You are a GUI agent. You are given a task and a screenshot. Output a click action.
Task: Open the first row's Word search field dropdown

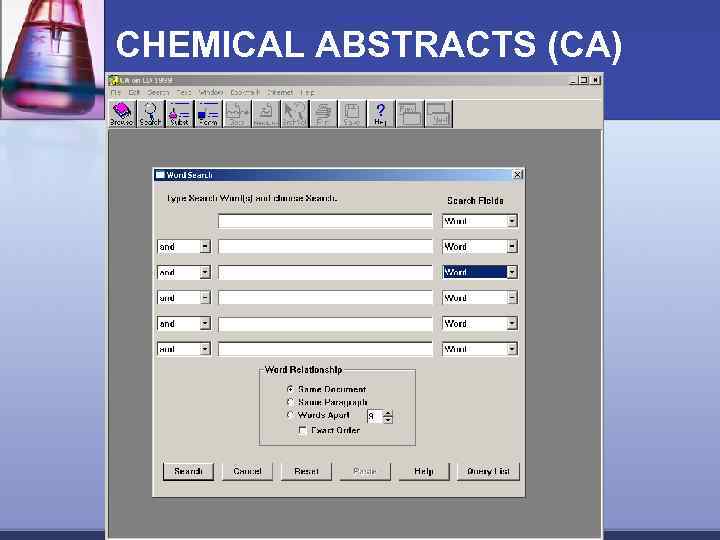click(x=512, y=221)
